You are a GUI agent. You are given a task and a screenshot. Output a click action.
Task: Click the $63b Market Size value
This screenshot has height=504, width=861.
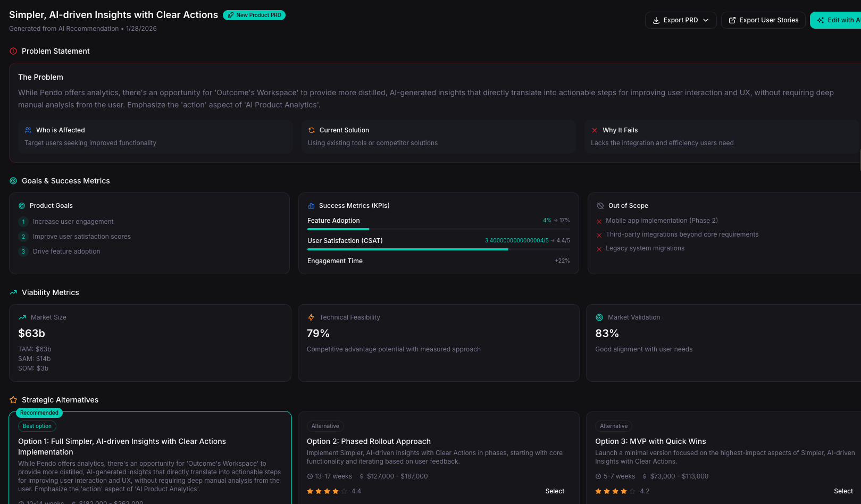click(x=31, y=333)
